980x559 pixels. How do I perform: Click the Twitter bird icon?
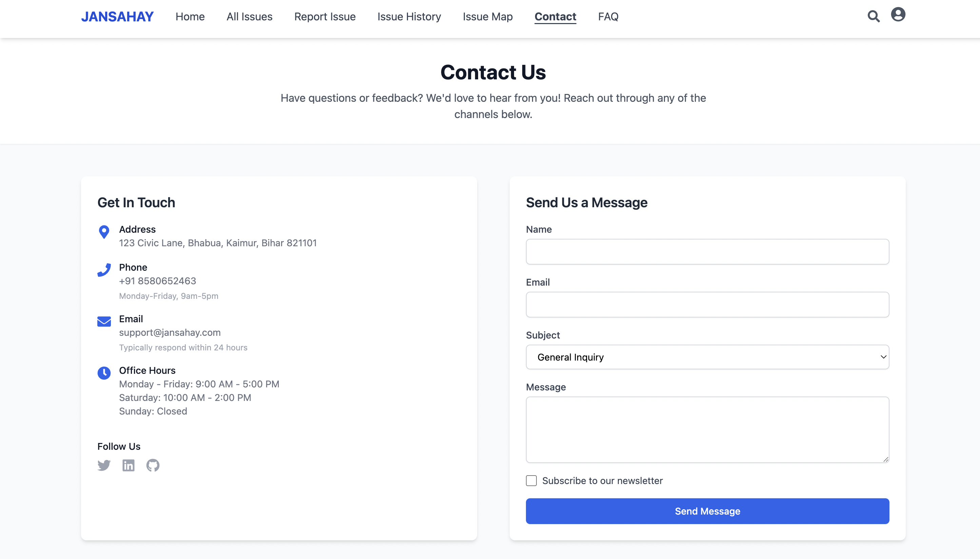(x=104, y=465)
